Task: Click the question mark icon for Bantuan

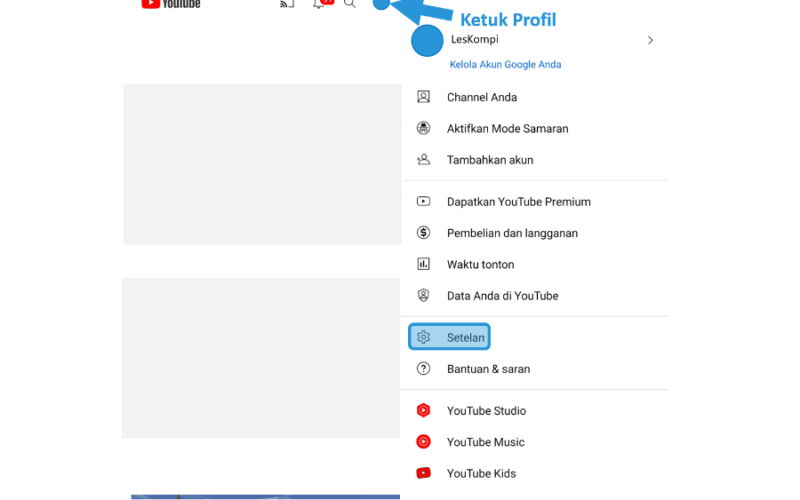Action: [423, 368]
